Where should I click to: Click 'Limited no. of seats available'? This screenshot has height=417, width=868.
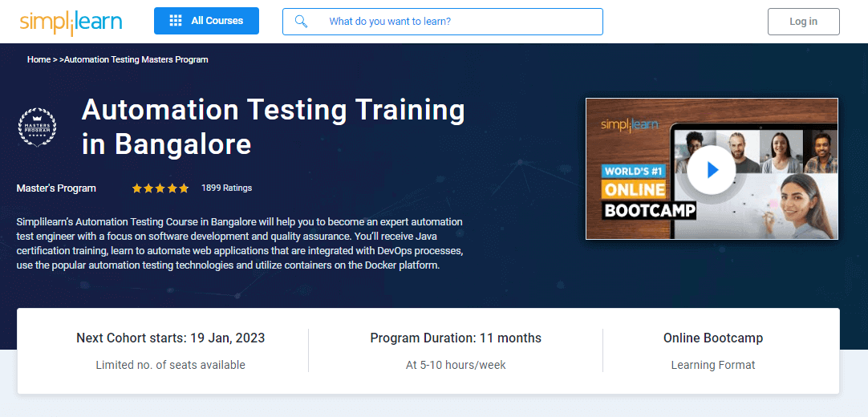pos(171,365)
